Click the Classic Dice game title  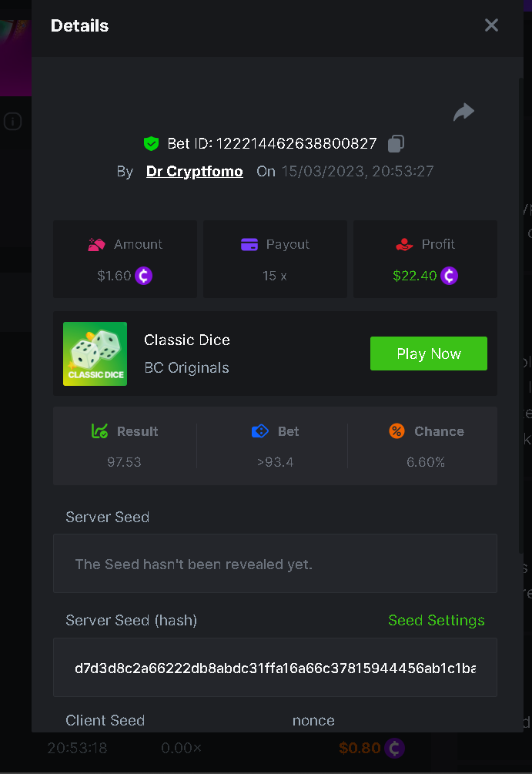(187, 340)
